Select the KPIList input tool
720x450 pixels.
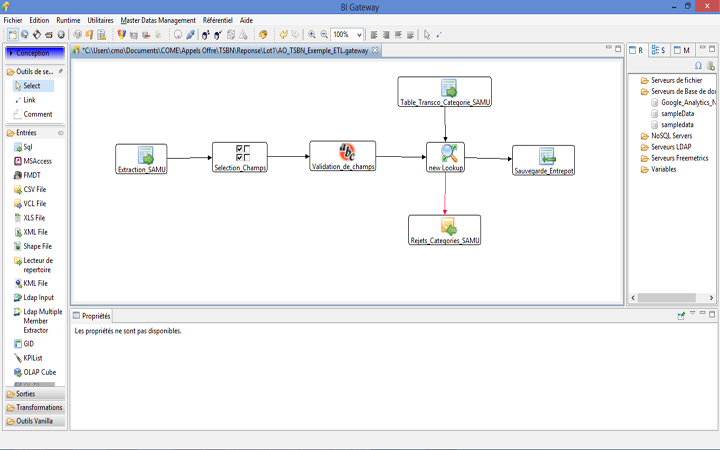28,358
